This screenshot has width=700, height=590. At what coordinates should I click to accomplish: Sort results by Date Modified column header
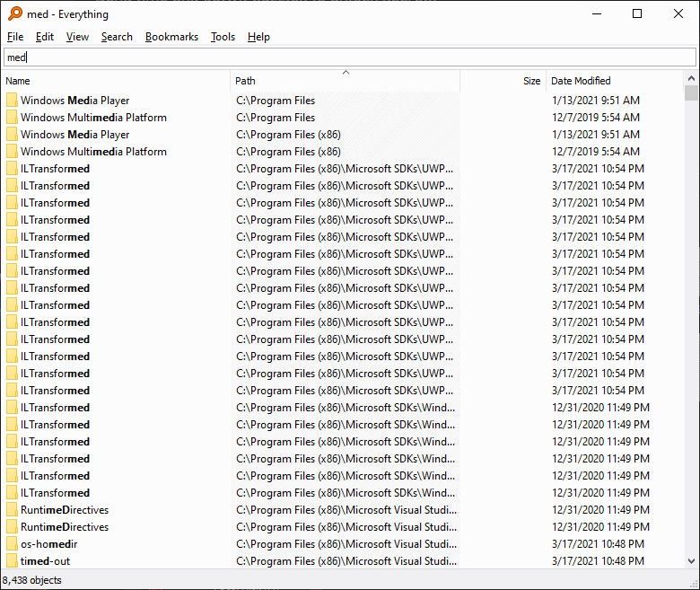point(614,81)
